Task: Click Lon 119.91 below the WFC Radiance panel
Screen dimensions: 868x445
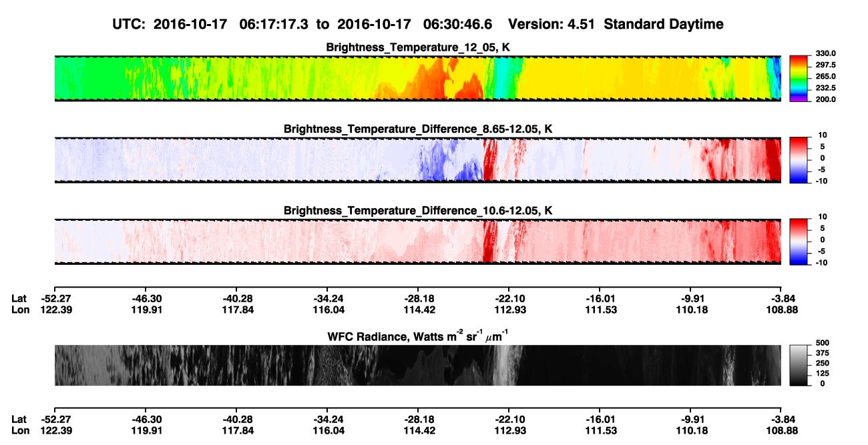Action: tap(146, 430)
